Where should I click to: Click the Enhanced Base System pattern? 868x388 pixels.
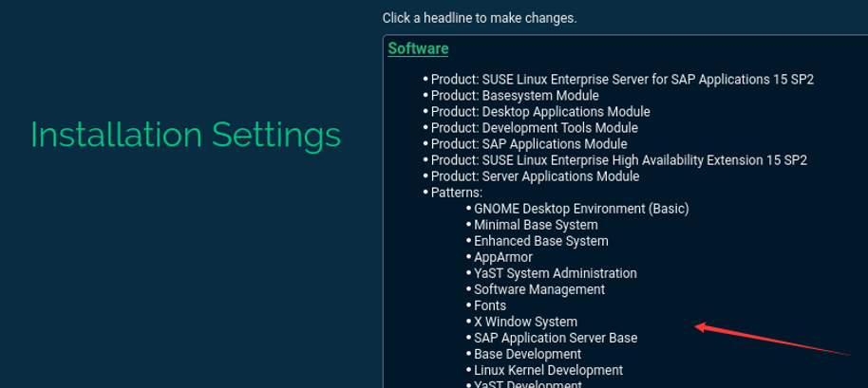coord(541,241)
